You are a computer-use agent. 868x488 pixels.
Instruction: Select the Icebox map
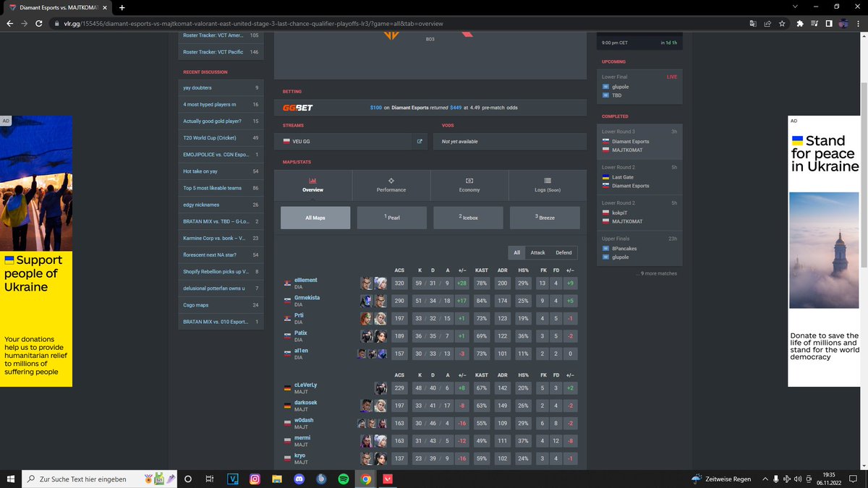[468, 218]
